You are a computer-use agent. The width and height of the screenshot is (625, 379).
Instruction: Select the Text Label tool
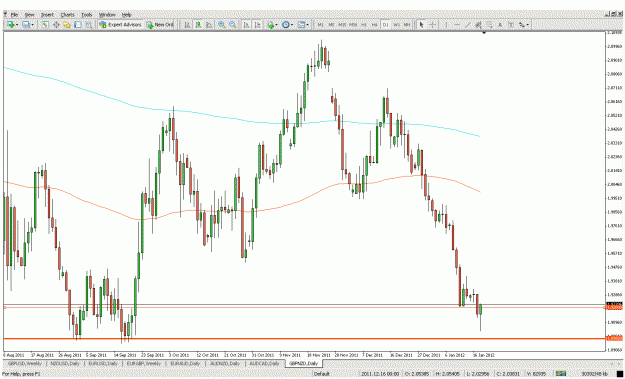pos(511,25)
